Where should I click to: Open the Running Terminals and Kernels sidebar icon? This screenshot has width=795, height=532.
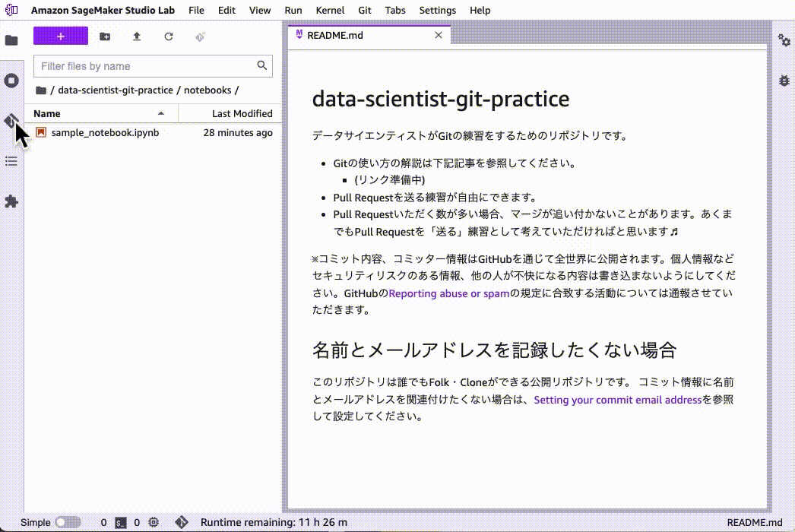(11, 80)
